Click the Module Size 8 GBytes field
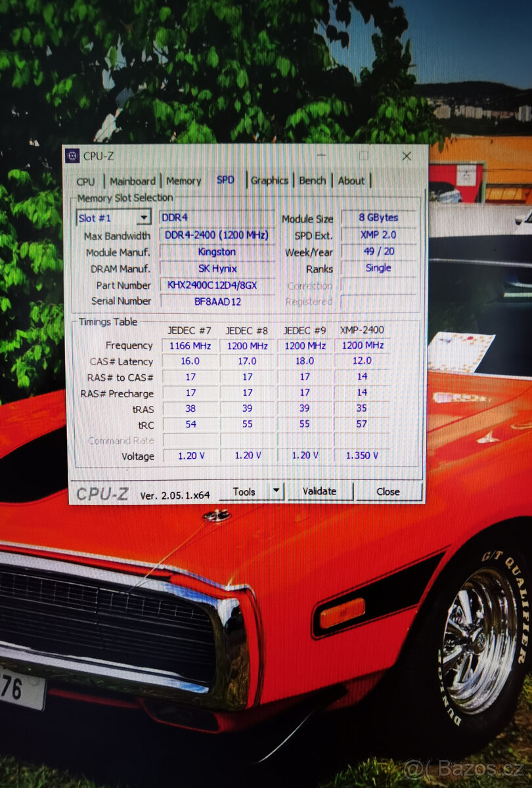Image resolution: width=532 pixels, height=788 pixels. (x=378, y=217)
